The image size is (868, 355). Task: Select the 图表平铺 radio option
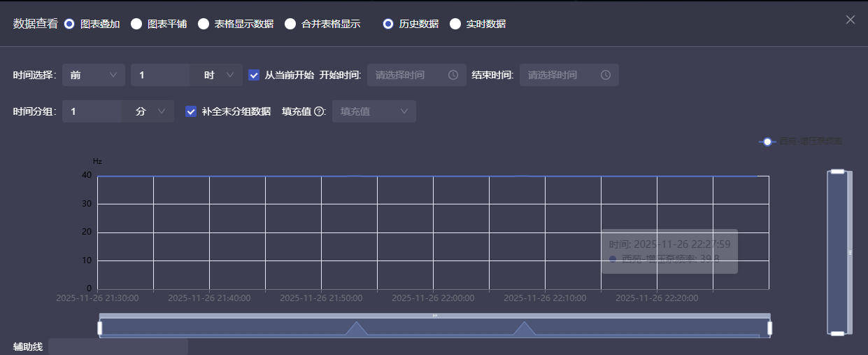(136, 24)
